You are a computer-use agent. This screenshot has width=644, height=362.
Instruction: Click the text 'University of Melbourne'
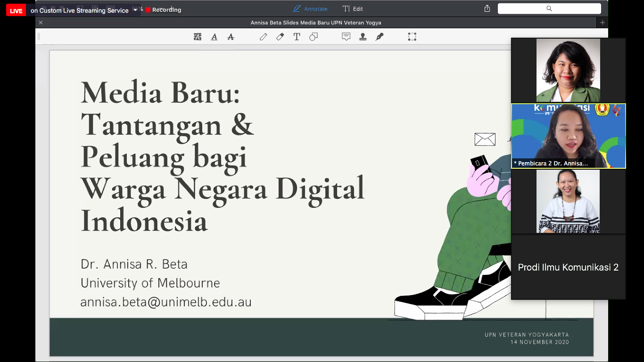[150, 283]
